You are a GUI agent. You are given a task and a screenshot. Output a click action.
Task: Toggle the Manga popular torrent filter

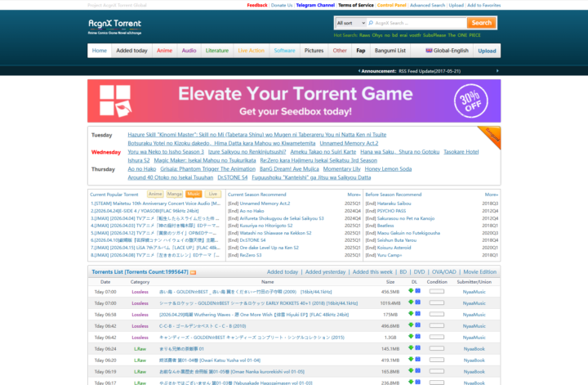pyautogui.click(x=175, y=194)
